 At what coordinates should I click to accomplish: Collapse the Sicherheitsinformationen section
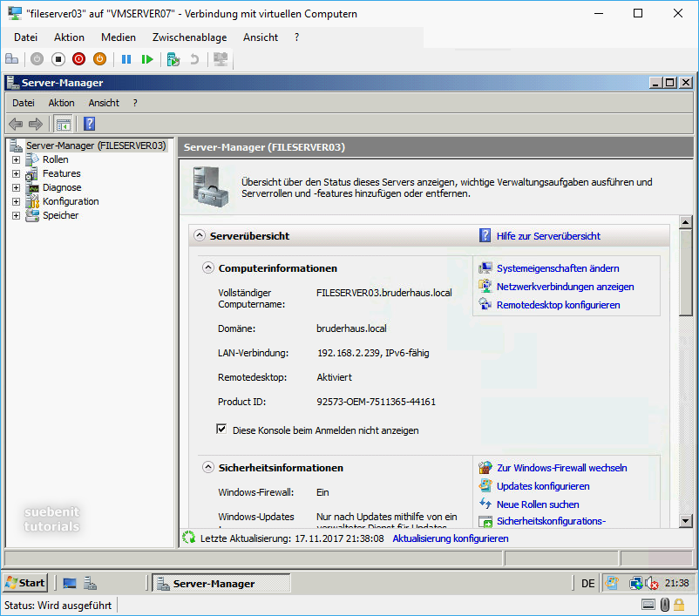pyautogui.click(x=207, y=467)
